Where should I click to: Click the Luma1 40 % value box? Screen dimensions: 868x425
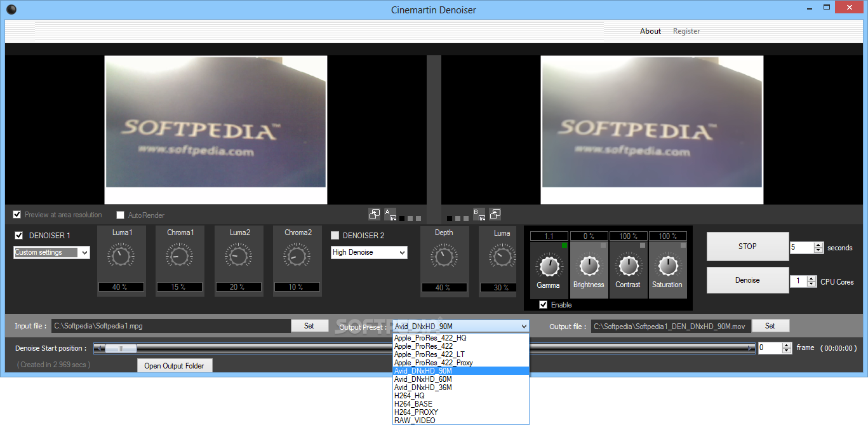[x=121, y=287]
